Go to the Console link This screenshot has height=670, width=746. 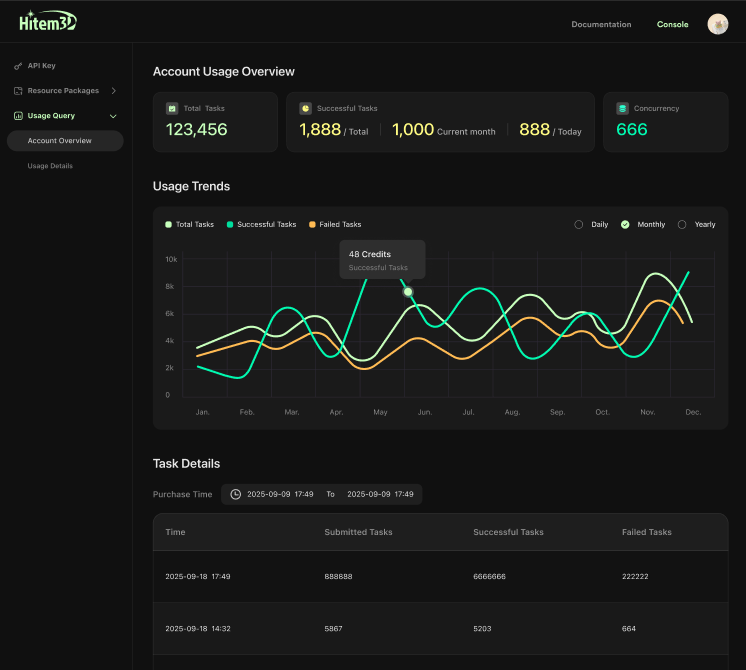tap(672, 24)
